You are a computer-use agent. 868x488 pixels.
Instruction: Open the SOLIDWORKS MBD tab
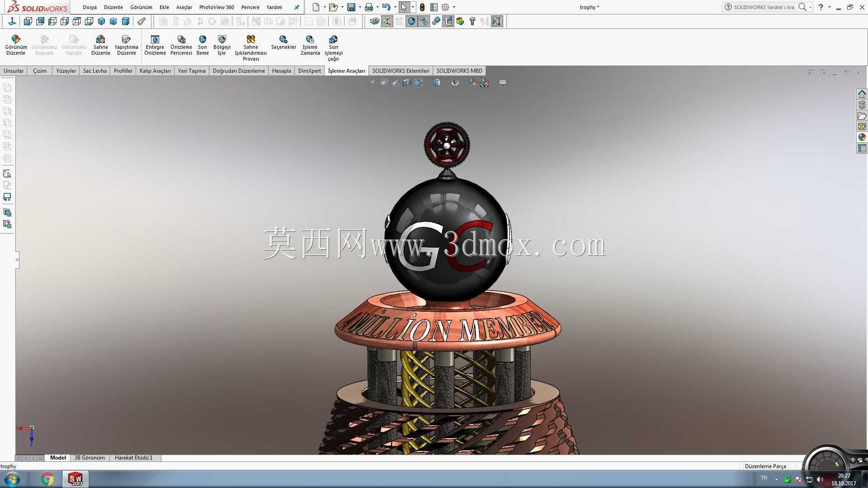coord(459,71)
